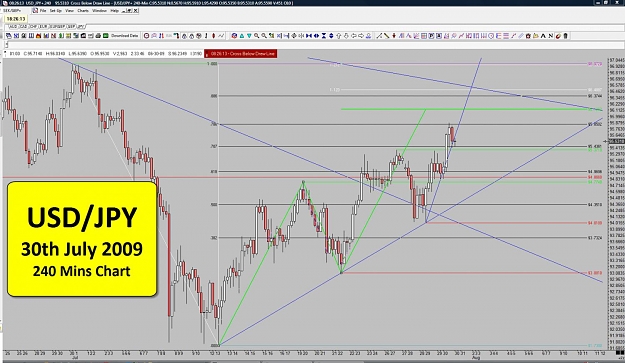The width and height of the screenshot is (625, 363).
Task: Switch to the CAD chart tab
Action: (24, 27)
